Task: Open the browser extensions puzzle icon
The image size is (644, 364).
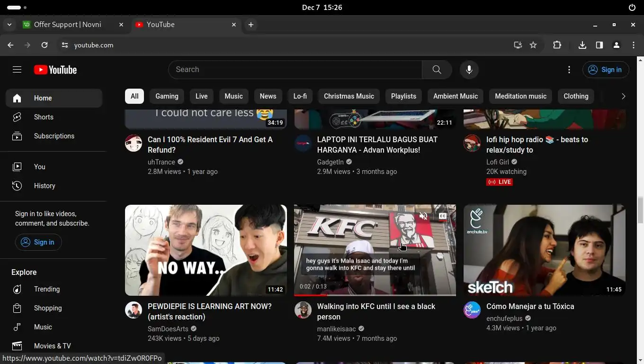Action: point(557,45)
